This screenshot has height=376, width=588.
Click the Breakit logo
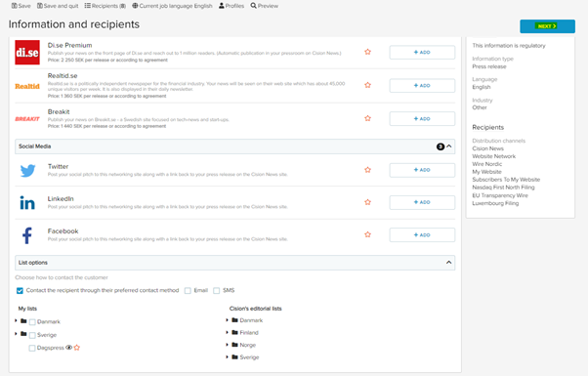tap(27, 119)
